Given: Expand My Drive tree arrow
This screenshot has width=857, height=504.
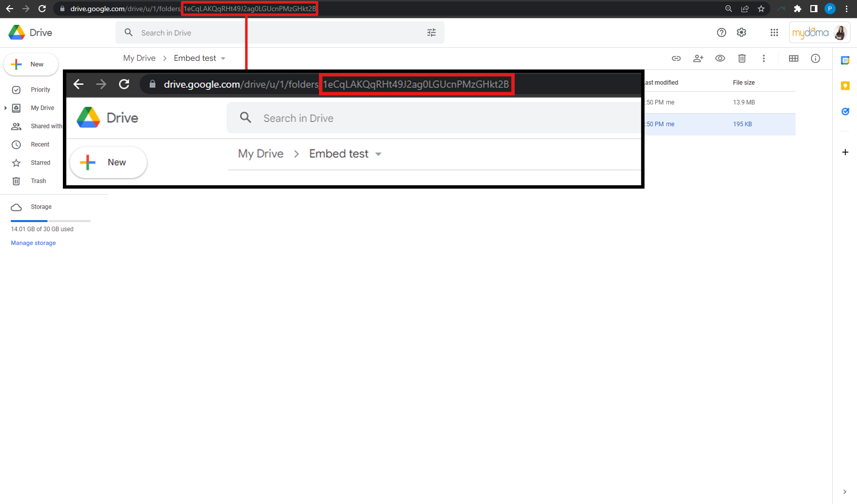Looking at the screenshot, I should pos(5,108).
